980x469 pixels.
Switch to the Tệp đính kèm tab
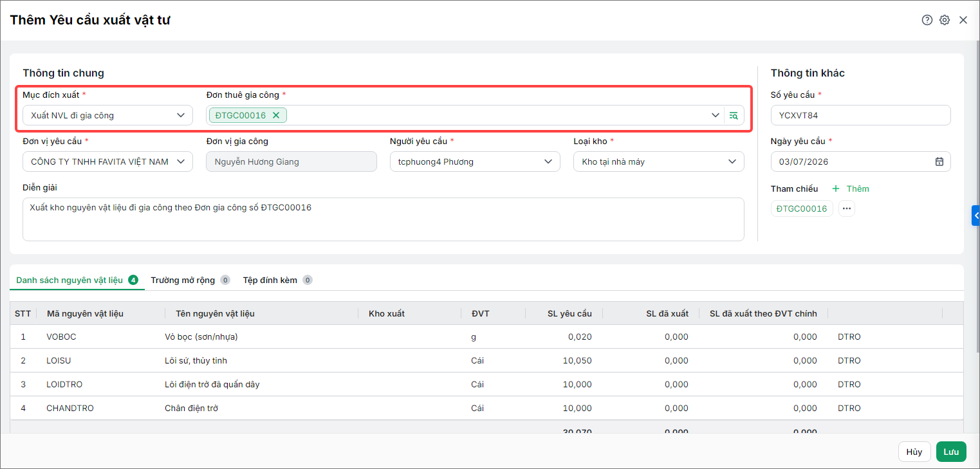pos(277,280)
